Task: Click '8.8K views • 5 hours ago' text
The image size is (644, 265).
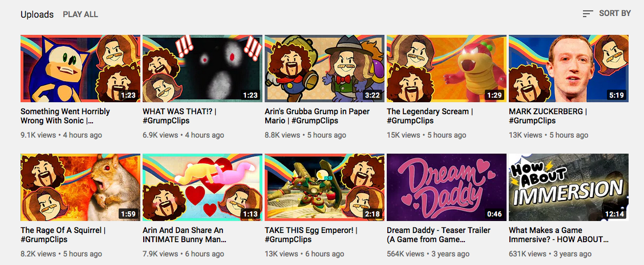Action: 306,135
